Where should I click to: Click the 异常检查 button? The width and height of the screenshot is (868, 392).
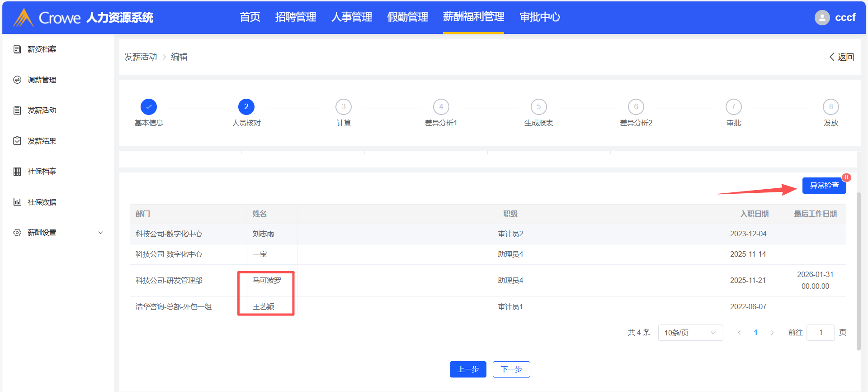coord(824,186)
